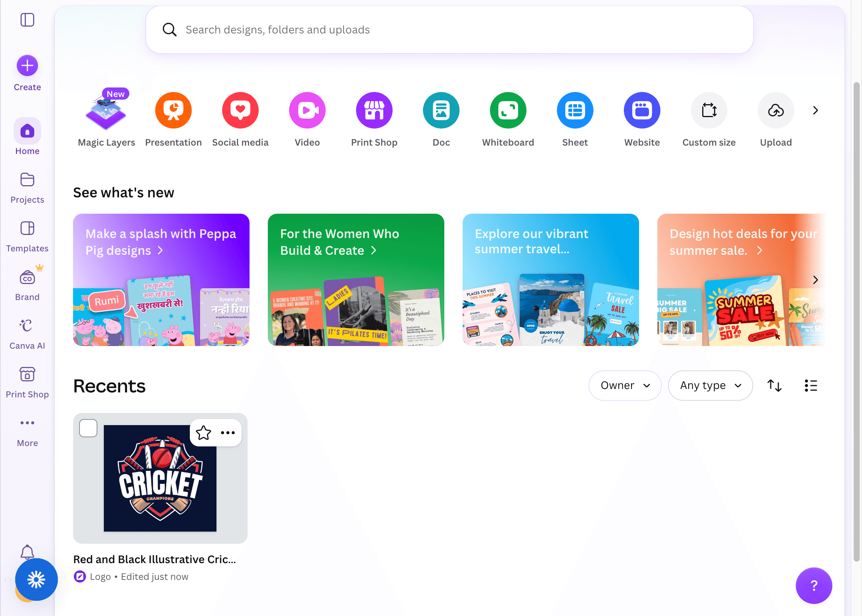Create a new Sheet
Image resolution: width=862 pixels, height=616 pixels.
(x=575, y=119)
